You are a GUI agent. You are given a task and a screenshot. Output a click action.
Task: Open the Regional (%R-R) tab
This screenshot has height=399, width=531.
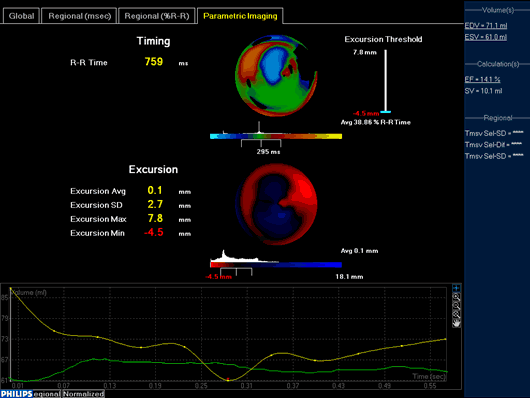(157, 16)
